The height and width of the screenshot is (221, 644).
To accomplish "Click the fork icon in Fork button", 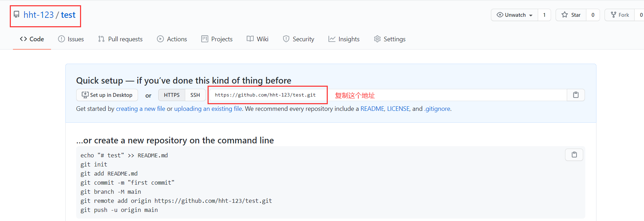I will [613, 15].
